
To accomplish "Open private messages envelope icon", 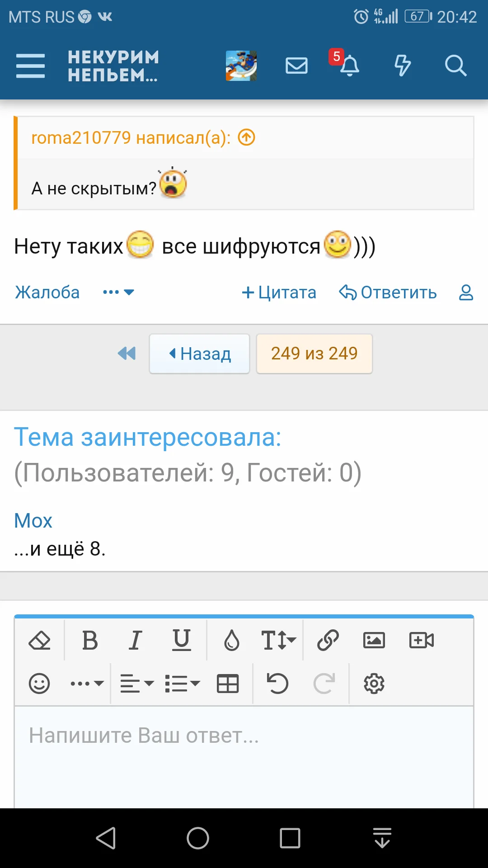I will pyautogui.click(x=296, y=66).
